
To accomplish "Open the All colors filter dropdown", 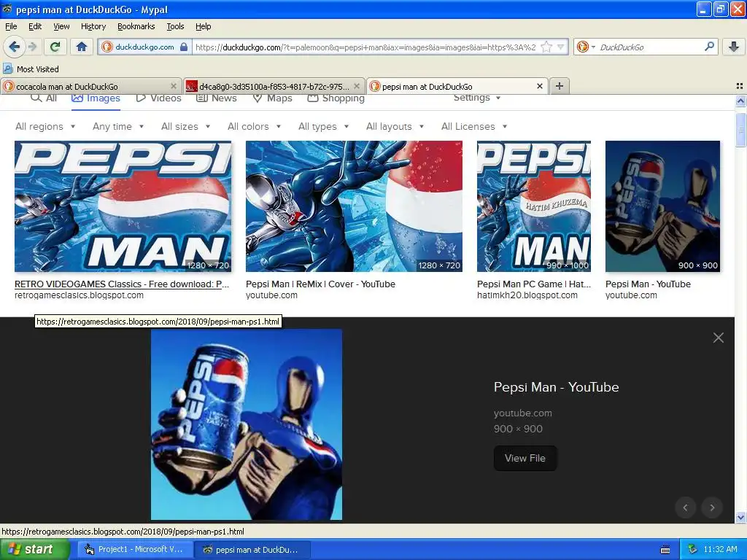I will click(x=254, y=126).
